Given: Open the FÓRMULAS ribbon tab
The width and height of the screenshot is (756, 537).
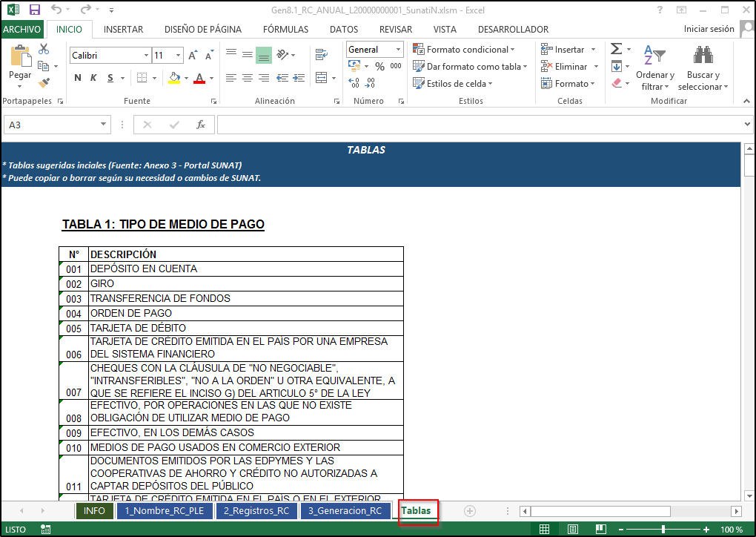Looking at the screenshot, I should tap(285, 30).
